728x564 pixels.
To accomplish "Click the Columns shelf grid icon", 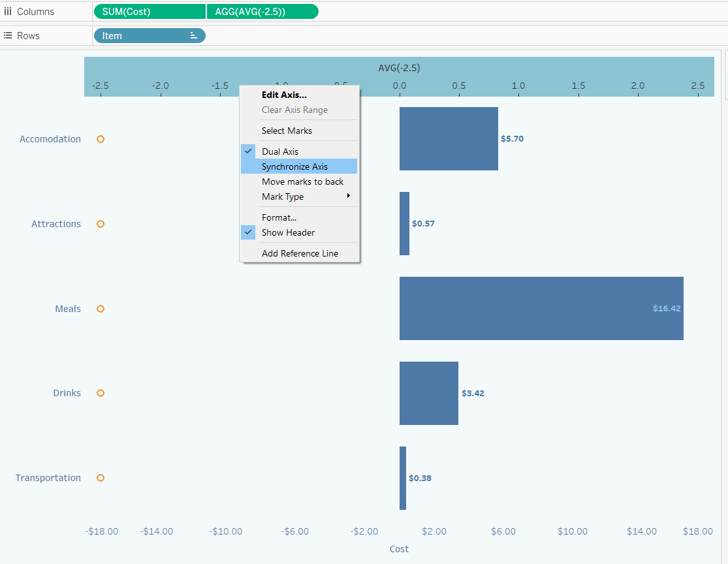I will click(7, 11).
